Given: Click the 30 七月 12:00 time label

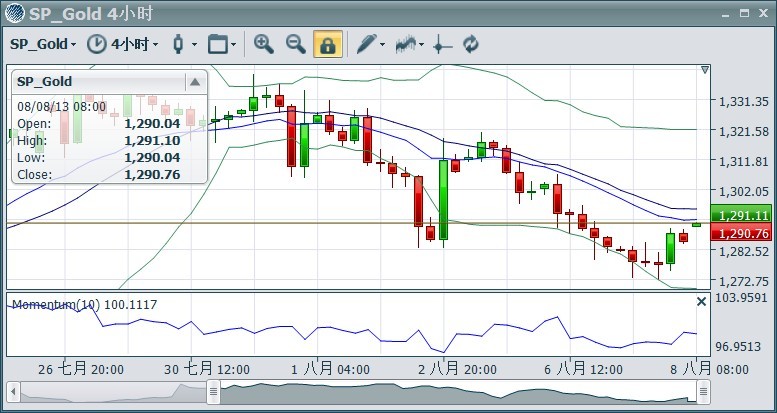Looking at the screenshot, I should 207,369.
